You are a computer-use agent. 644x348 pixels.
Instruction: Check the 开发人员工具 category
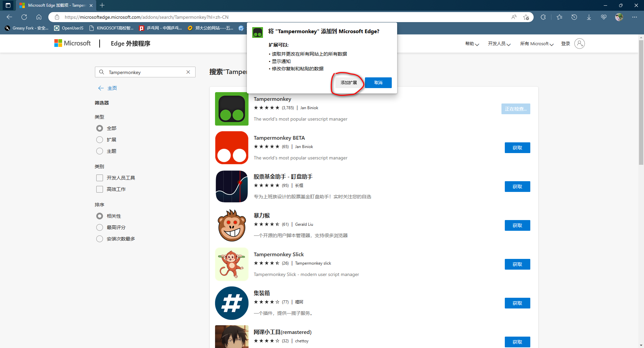point(100,178)
